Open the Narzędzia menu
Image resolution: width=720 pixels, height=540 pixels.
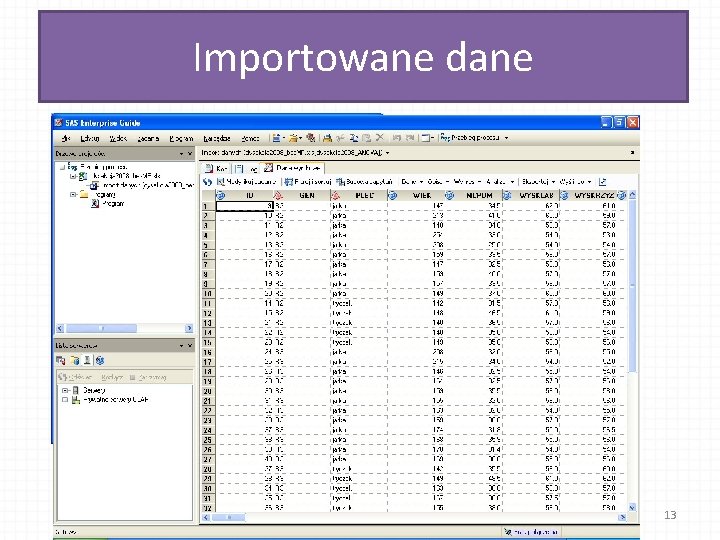pyautogui.click(x=217, y=138)
